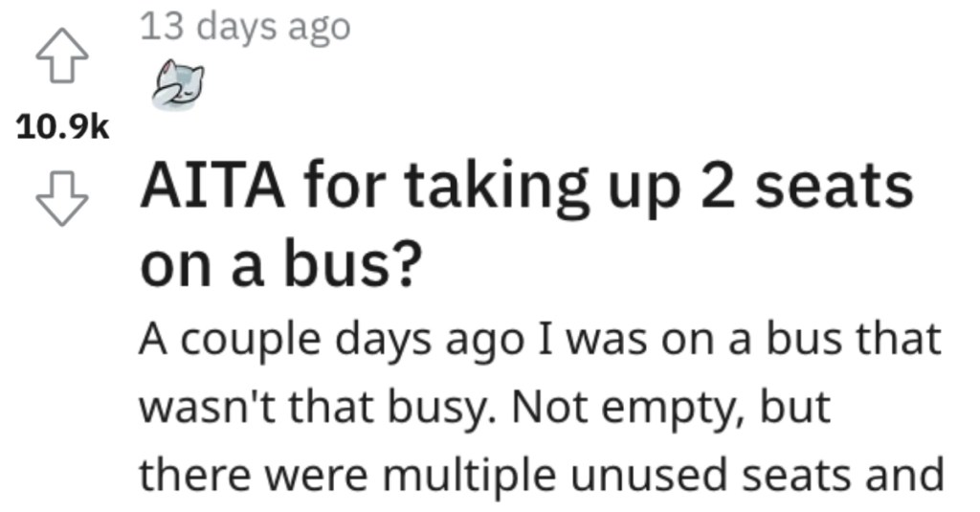Click the number '13' in the timestamp
This screenshot has width=980, height=512.
pos(163,27)
